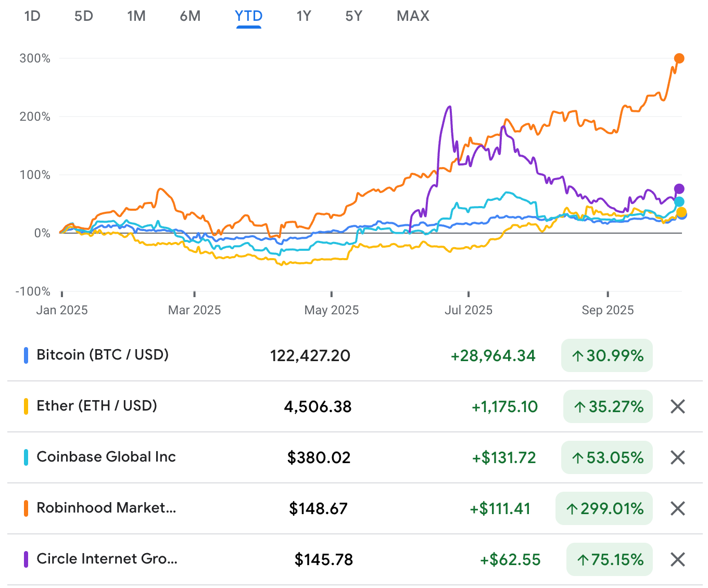Image resolution: width=708 pixels, height=588 pixels.
Task: Click Ether price 4,506.38
Action: pos(318,406)
